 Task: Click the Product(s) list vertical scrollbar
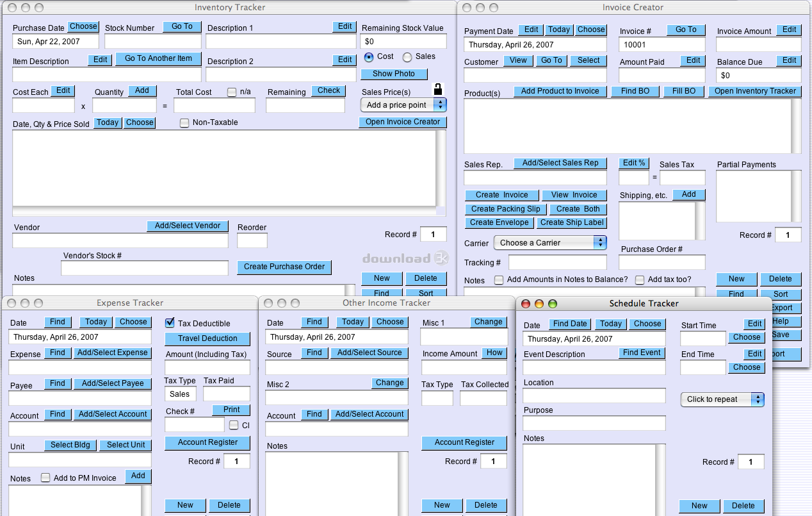pyautogui.click(x=796, y=126)
